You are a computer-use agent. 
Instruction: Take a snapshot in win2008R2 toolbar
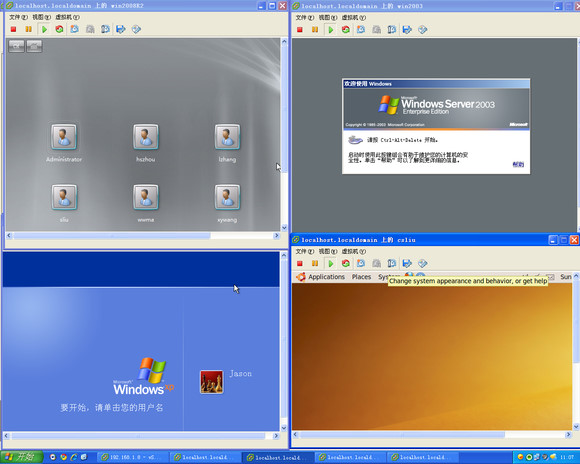click(x=74, y=29)
